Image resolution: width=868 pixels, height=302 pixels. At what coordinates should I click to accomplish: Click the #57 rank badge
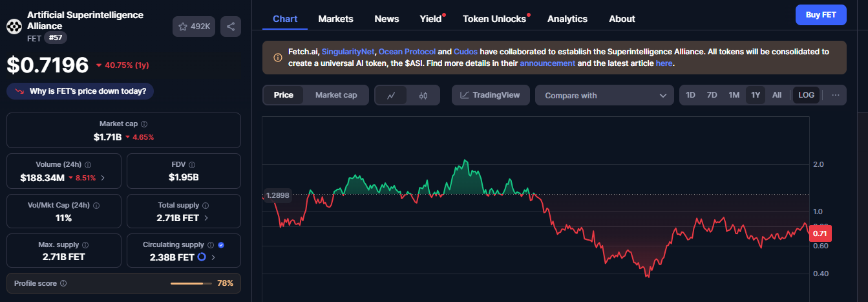coord(56,38)
